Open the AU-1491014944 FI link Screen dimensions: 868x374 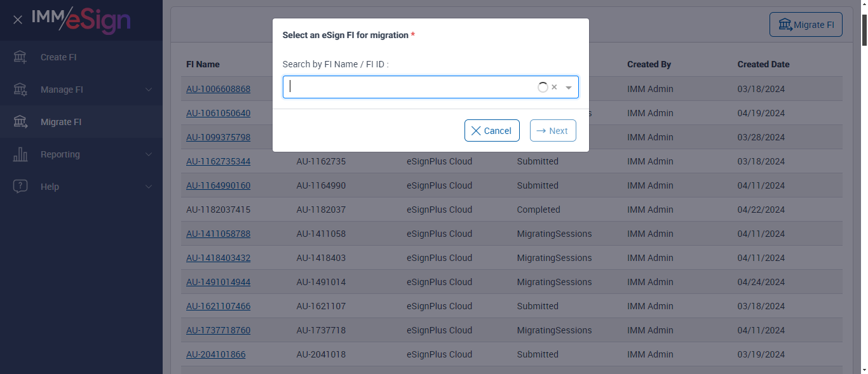pyautogui.click(x=218, y=282)
